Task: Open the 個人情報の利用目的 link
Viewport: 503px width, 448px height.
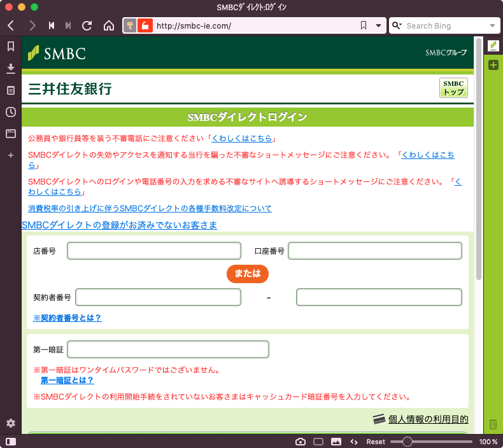Action: tap(428, 419)
